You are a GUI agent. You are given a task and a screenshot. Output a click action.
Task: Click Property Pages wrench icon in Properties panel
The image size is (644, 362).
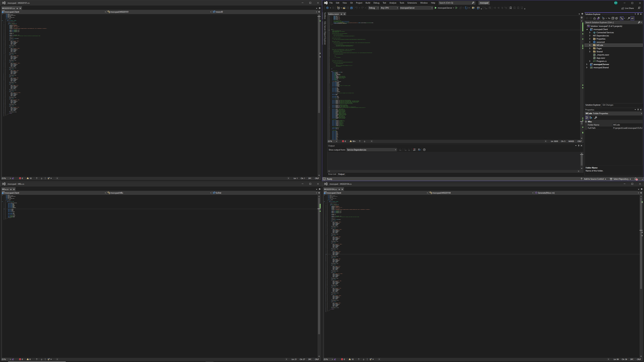coord(596,118)
